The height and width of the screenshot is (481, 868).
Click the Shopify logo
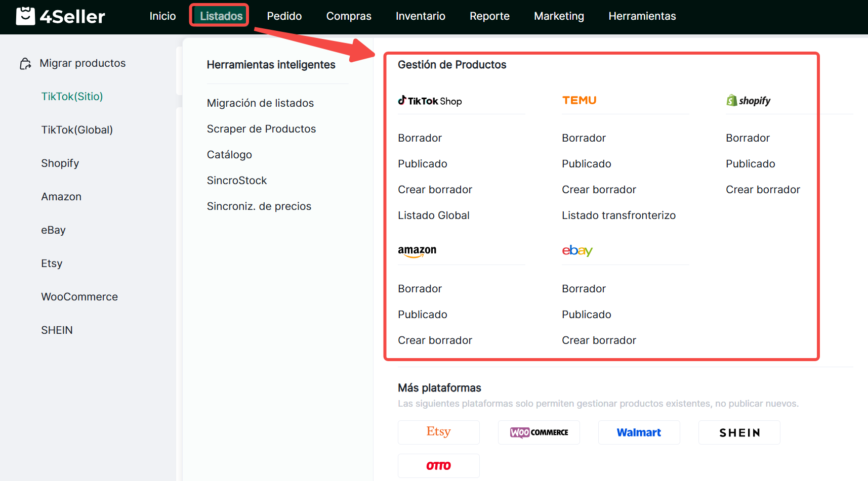click(x=748, y=101)
